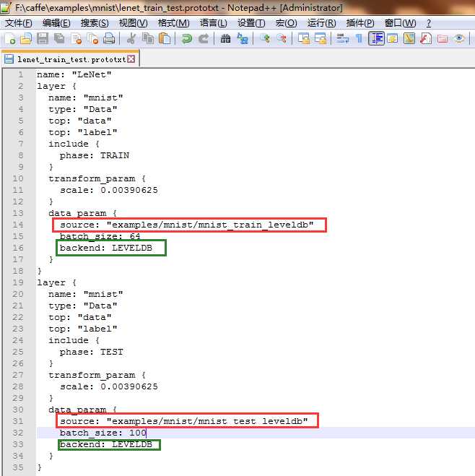Viewport: 475px width, 476px height.
Task: Click the Replace toolbar icon
Action: (243, 39)
